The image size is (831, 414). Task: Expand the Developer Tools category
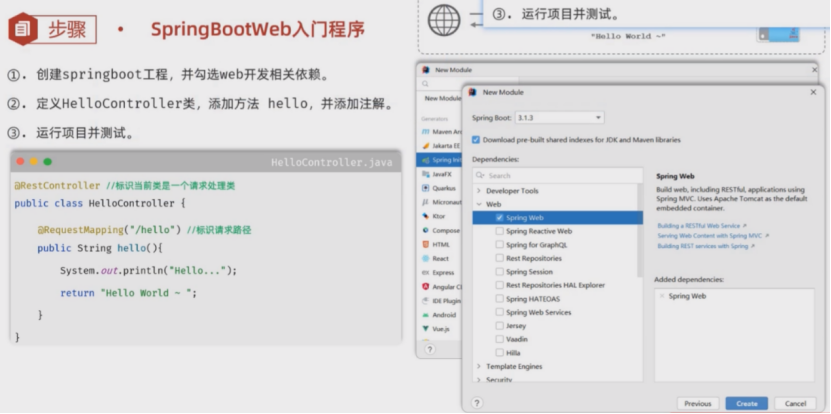click(479, 191)
